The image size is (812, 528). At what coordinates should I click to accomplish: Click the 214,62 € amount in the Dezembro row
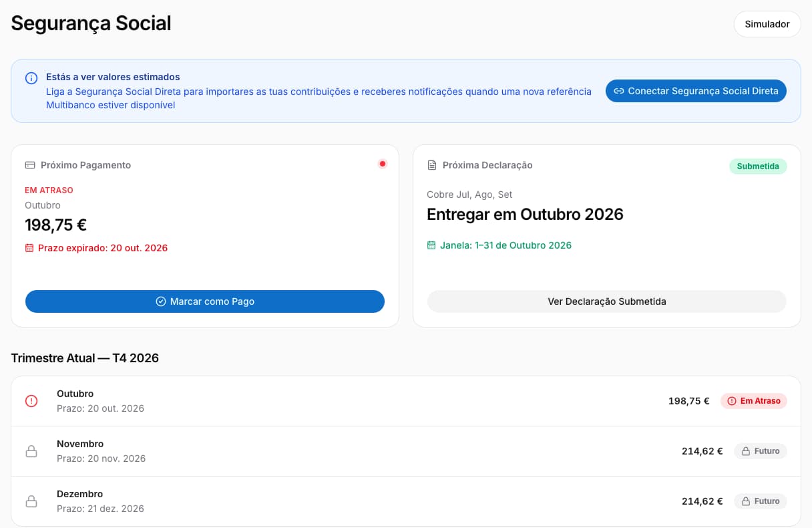pos(702,501)
